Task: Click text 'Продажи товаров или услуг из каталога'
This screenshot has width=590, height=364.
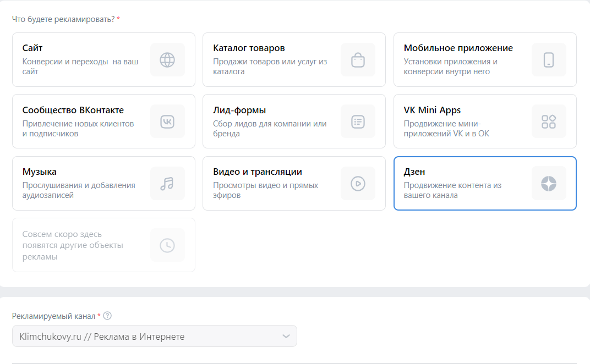Action: (x=270, y=66)
